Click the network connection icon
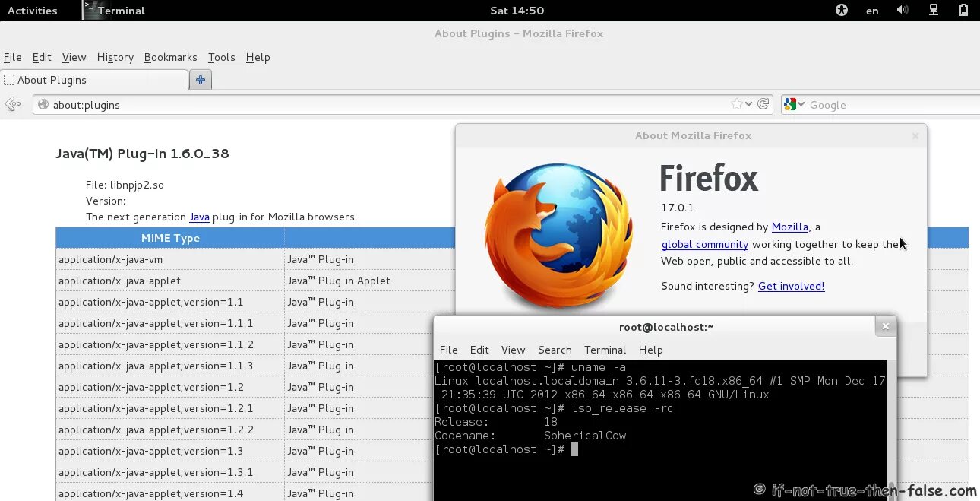 point(934,11)
